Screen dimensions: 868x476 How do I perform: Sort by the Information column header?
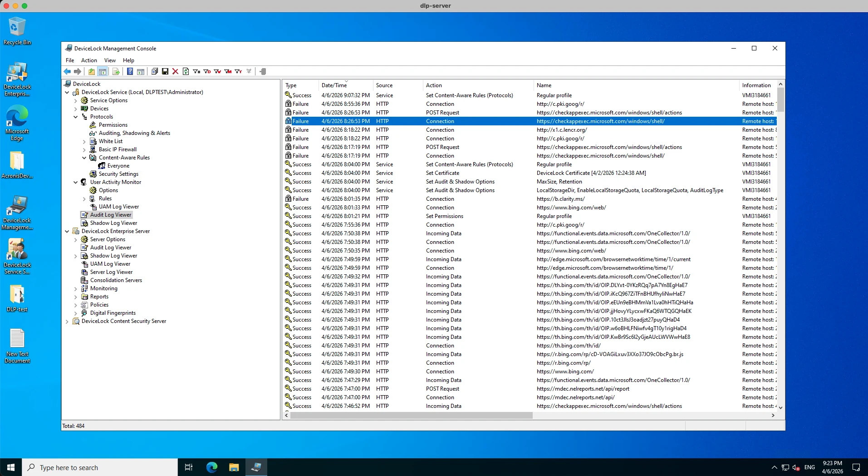pos(758,85)
